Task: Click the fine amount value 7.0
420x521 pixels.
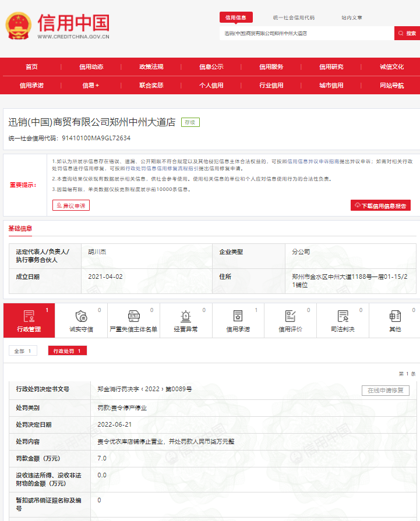Action: click(x=102, y=459)
